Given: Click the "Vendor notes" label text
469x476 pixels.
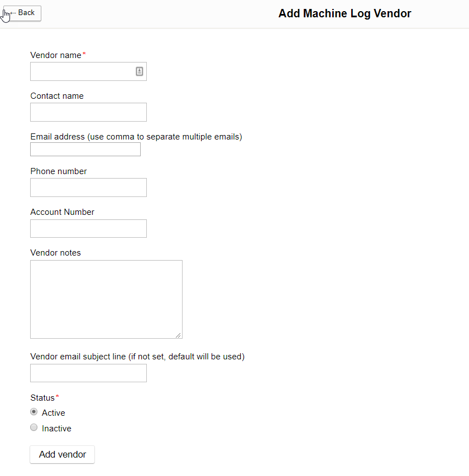Looking at the screenshot, I should click(x=56, y=253).
